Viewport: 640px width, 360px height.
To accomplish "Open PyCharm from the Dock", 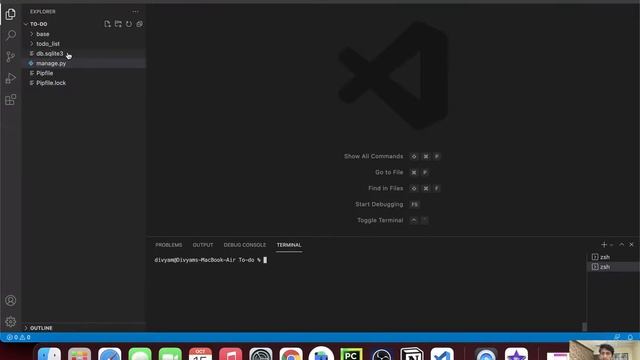I will (x=351, y=354).
